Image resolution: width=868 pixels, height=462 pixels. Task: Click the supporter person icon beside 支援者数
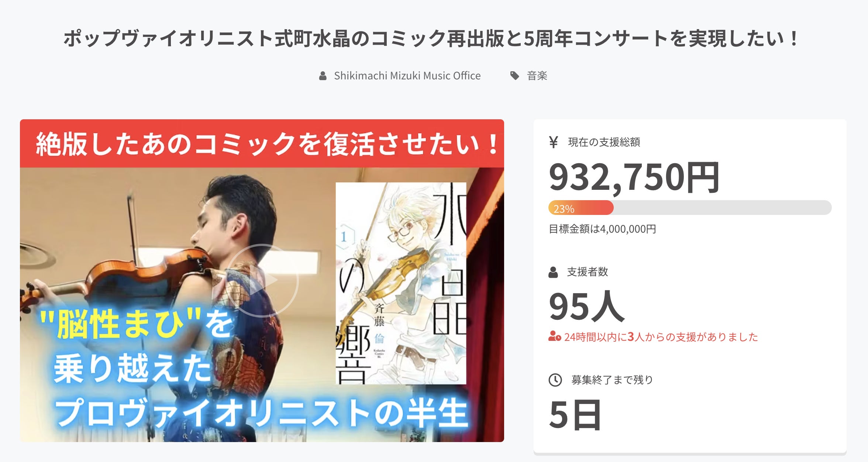point(553,272)
